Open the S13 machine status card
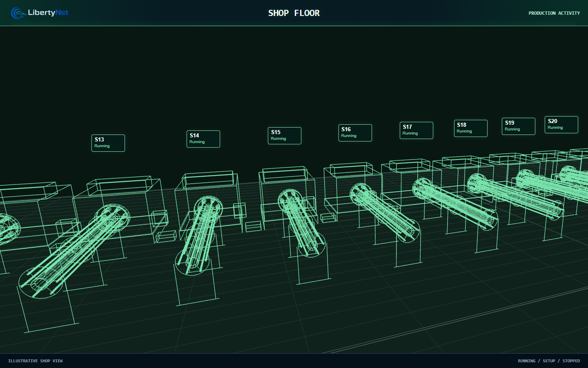 pos(108,143)
